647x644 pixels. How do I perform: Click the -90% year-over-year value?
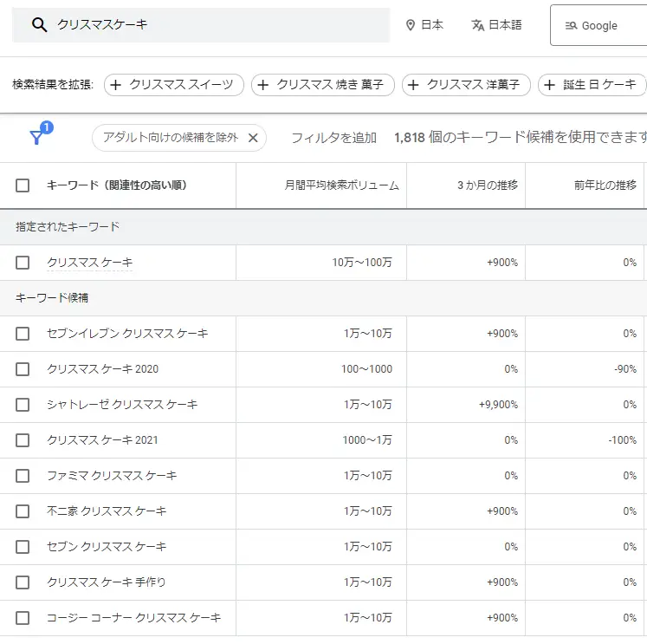625,369
